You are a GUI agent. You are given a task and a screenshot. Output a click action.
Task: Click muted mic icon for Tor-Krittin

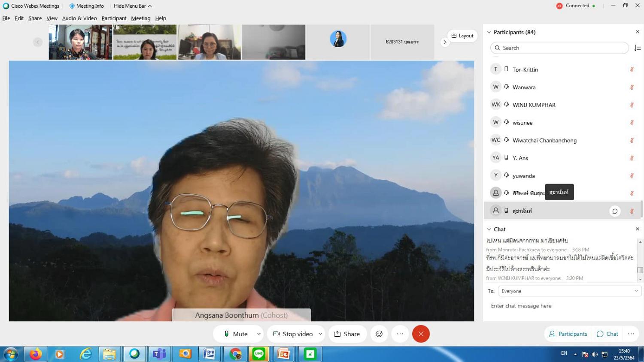coord(632,69)
